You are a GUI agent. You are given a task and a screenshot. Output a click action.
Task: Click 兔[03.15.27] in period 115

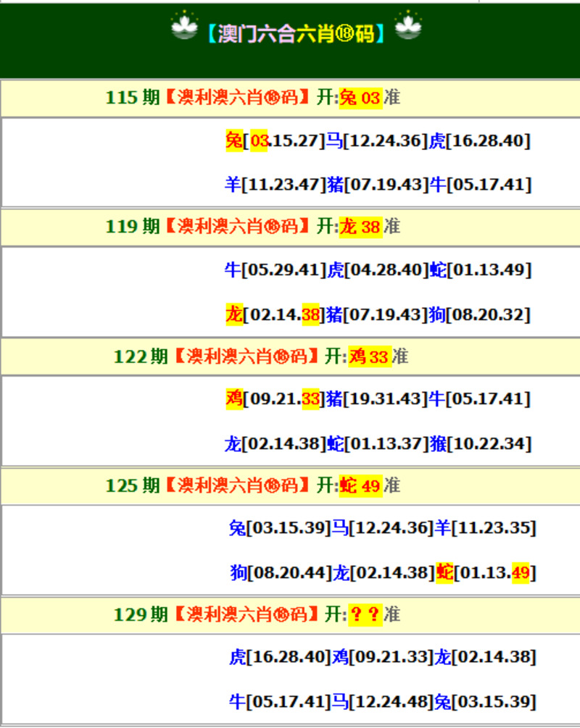click(x=275, y=141)
